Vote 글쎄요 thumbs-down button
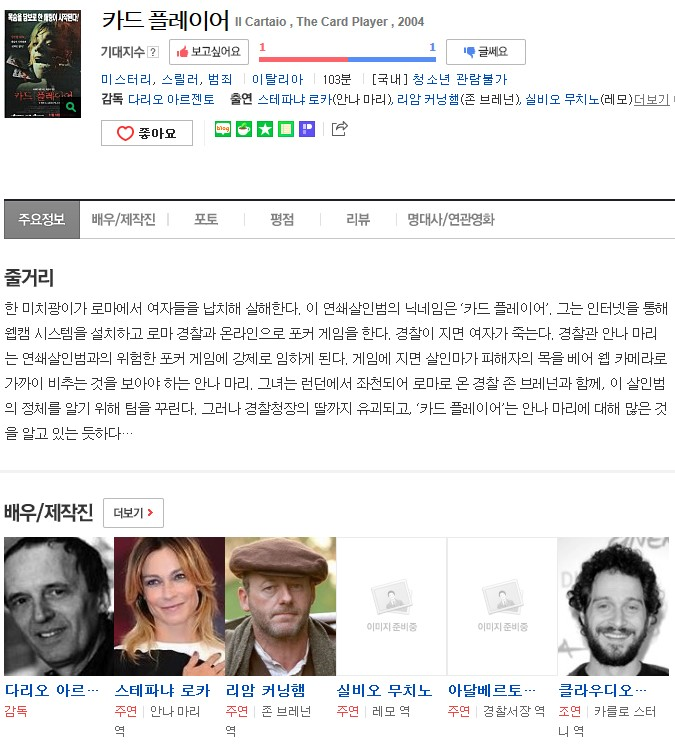 (486, 52)
